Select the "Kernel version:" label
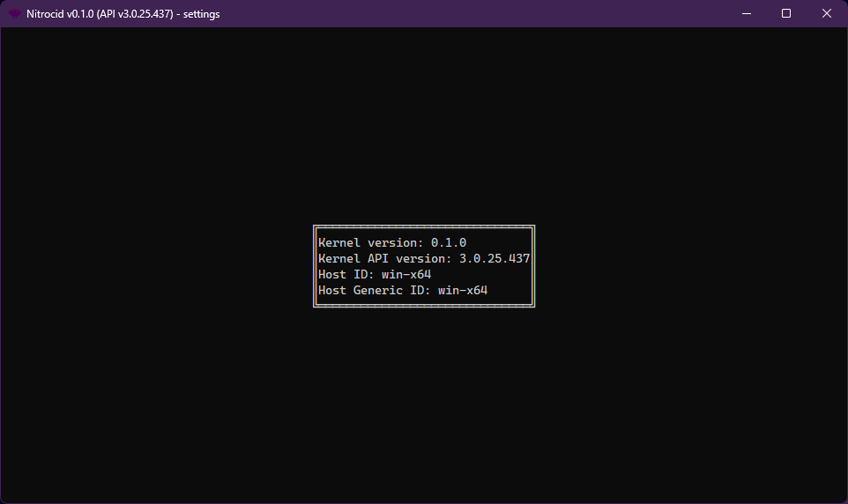 tap(370, 242)
